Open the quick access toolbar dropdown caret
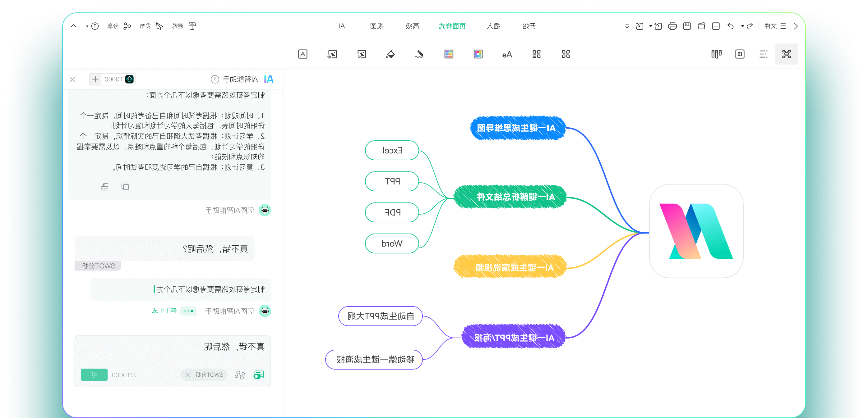The image size is (868, 418). point(627,26)
